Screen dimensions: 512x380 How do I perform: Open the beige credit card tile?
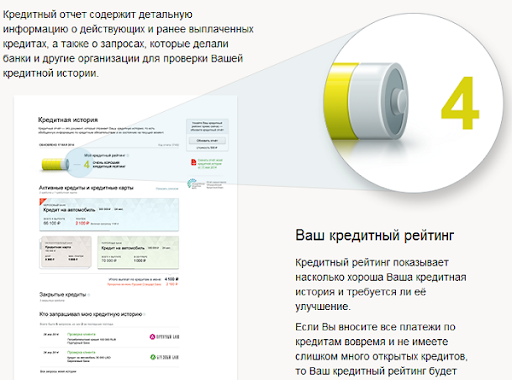click(x=66, y=252)
